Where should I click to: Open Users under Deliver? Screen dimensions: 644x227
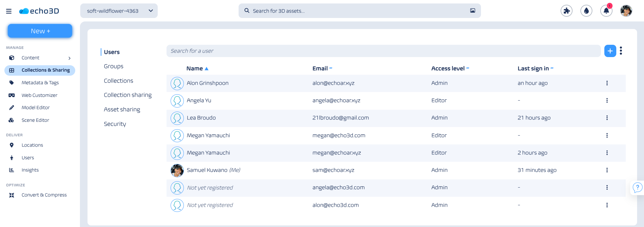tap(28, 158)
